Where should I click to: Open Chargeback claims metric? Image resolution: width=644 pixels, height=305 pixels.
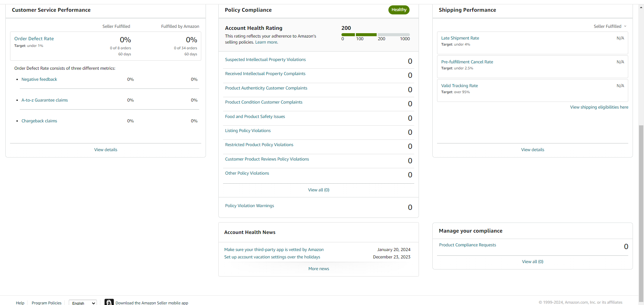pos(39,121)
